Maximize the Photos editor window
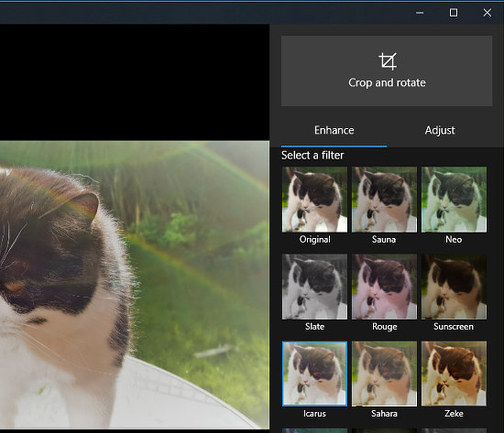Viewport: 504px width, 433px height. (x=454, y=13)
